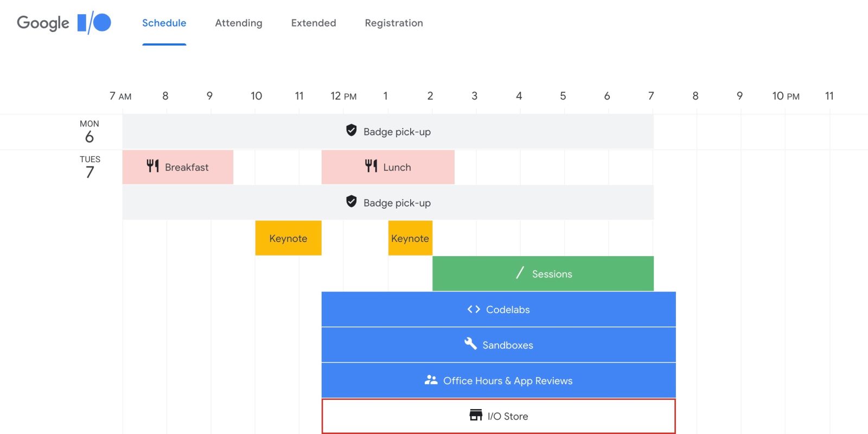This screenshot has height=434, width=868.
Task: Click the 12 PM time marker
Action: pos(343,96)
